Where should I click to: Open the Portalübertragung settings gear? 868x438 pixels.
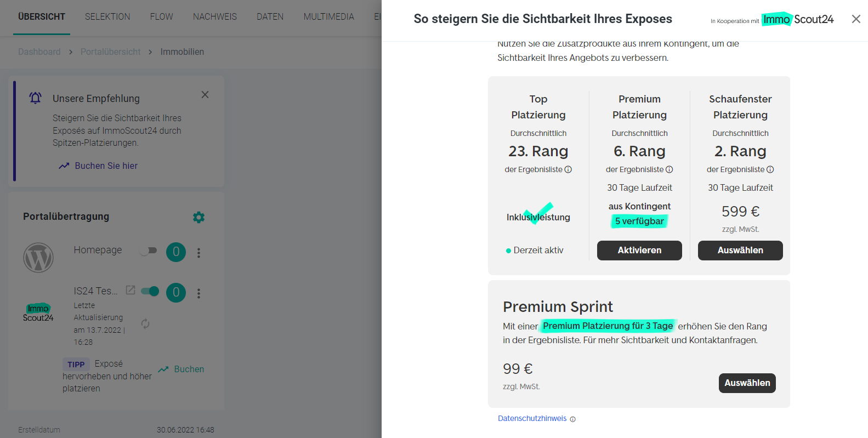tap(198, 217)
